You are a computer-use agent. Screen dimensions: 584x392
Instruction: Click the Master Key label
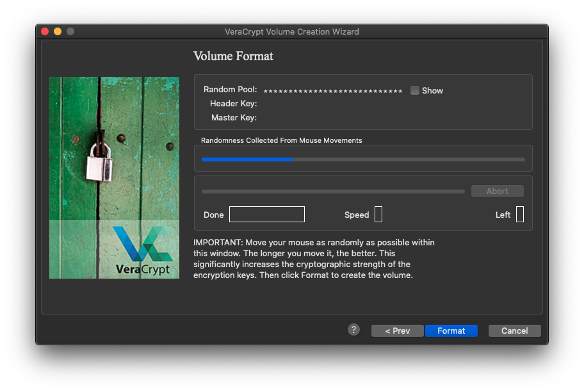pyautogui.click(x=234, y=117)
